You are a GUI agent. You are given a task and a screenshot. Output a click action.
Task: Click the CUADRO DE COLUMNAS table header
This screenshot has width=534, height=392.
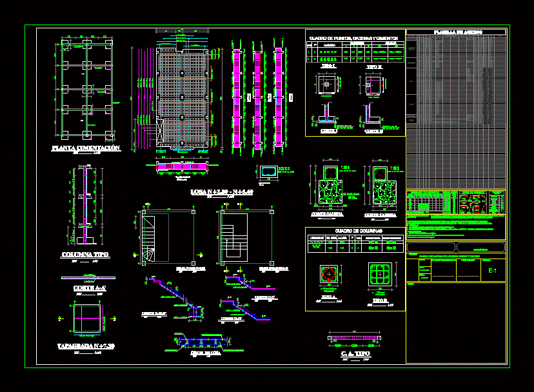[x=355, y=230]
